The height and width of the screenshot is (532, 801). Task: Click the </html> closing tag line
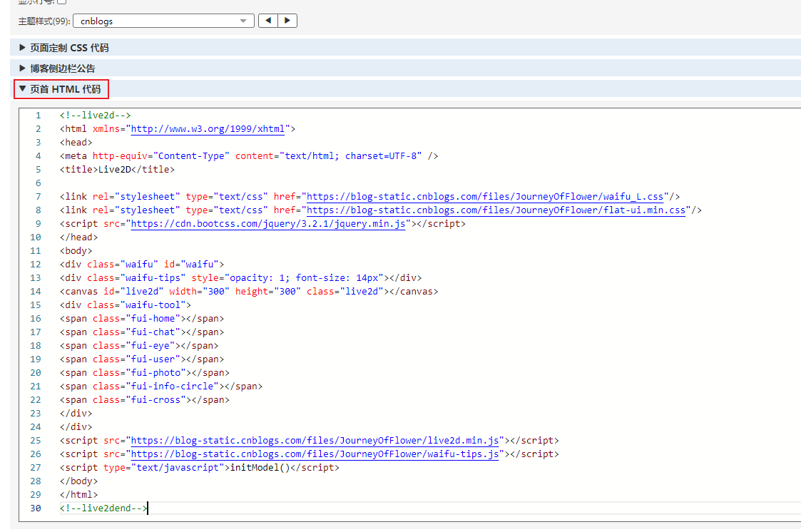coord(78,494)
